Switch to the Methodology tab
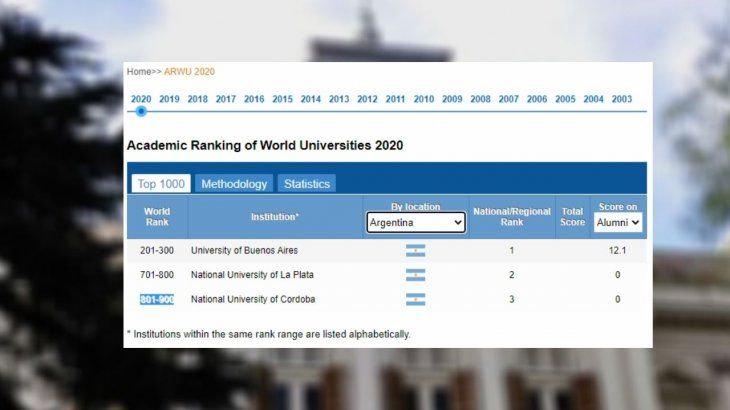This screenshot has height=410, width=730. 234,184
